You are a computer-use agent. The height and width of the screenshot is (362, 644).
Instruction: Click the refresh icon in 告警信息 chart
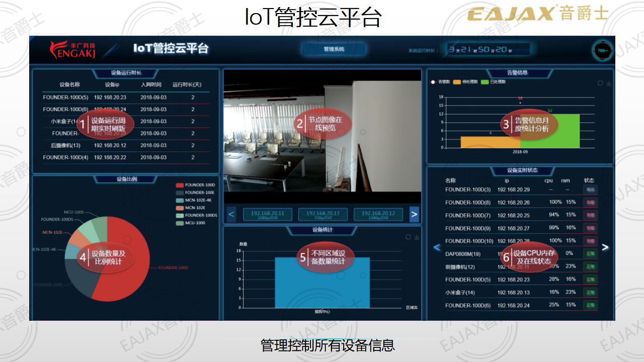pyautogui.click(x=600, y=83)
